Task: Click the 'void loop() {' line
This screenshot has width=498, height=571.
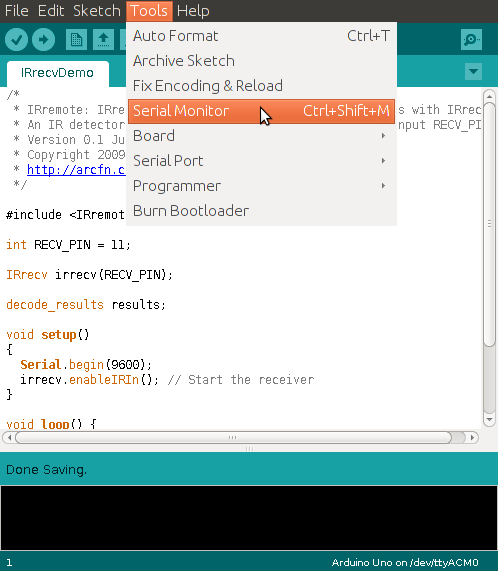Action: (x=51, y=424)
